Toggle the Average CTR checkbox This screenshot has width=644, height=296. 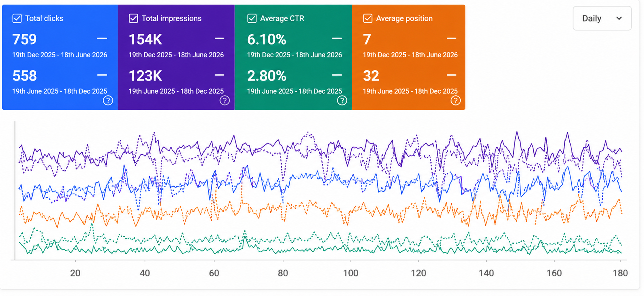pos(252,18)
